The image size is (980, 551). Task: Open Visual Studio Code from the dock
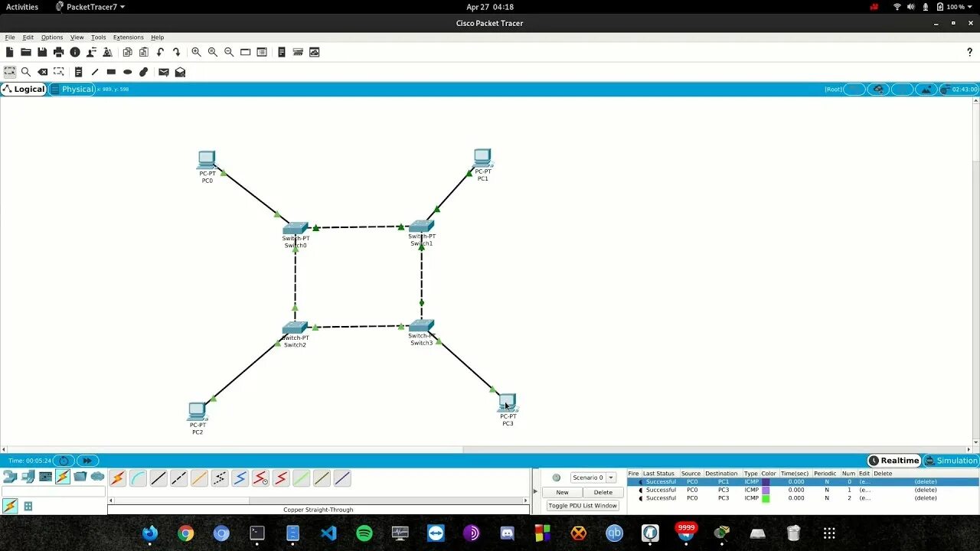328,533
